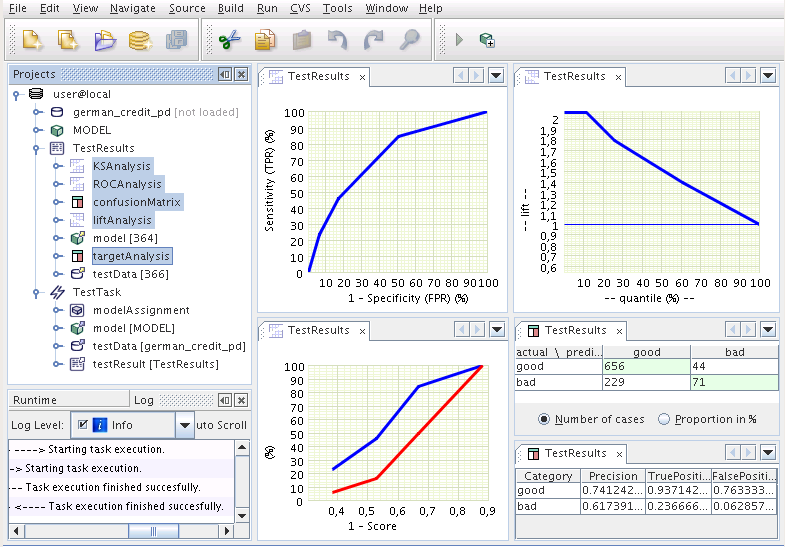Click the user@local server icon
The width and height of the screenshot is (785, 547).
36,94
